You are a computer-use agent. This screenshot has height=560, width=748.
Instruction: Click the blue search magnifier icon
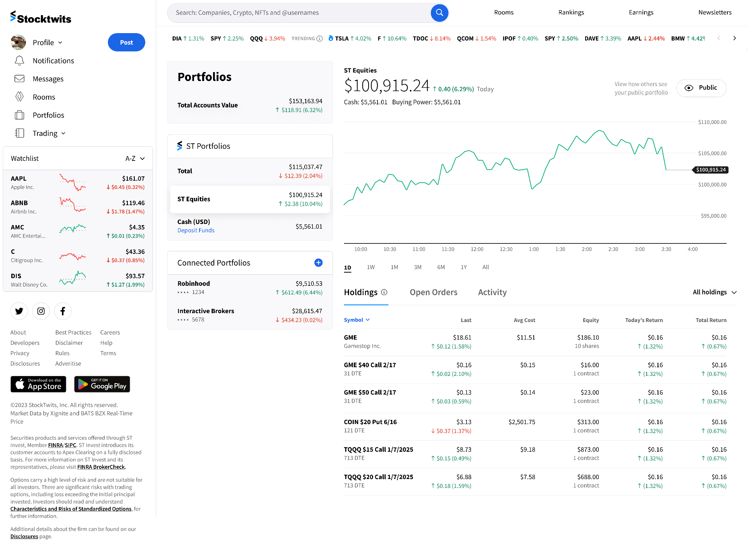point(439,12)
